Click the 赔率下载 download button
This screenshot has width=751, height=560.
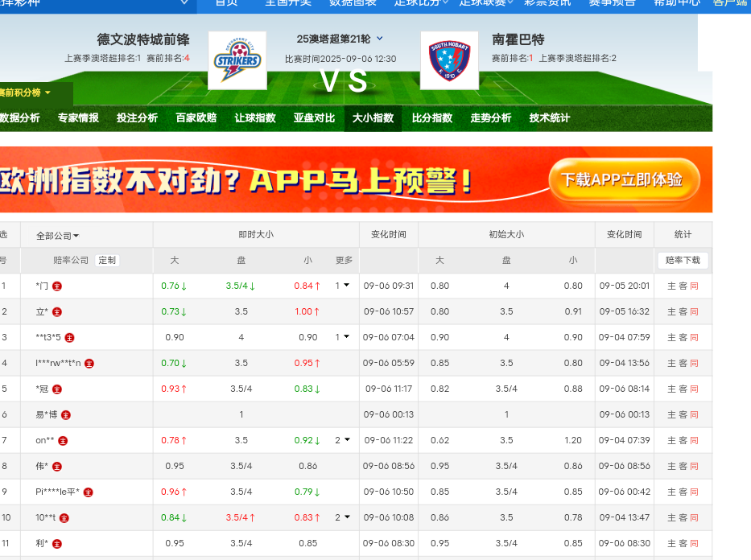pyautogui.click(x=683, y=260)
